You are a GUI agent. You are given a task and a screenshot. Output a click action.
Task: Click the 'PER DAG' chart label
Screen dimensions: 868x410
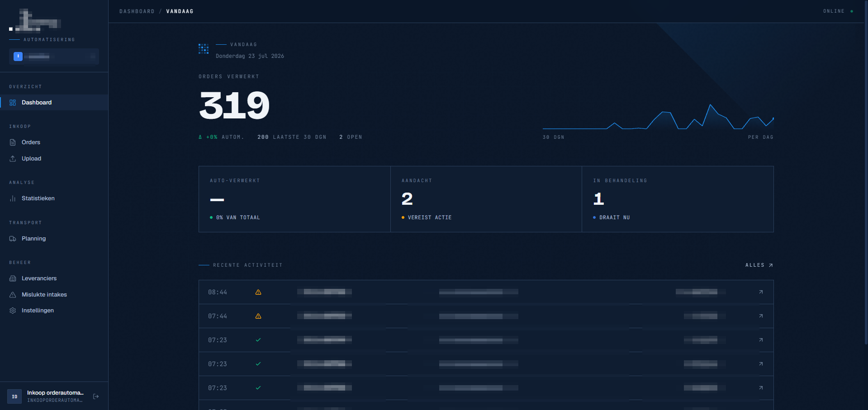760,137
